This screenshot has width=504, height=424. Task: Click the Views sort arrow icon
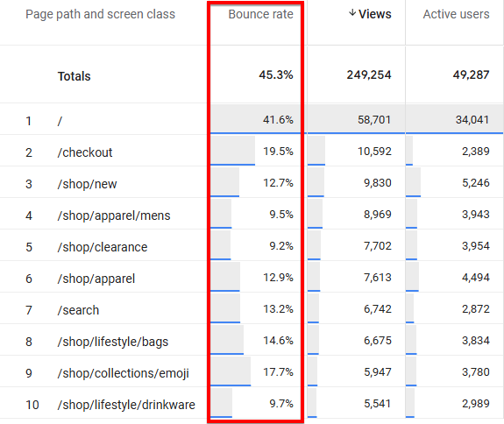352,13
